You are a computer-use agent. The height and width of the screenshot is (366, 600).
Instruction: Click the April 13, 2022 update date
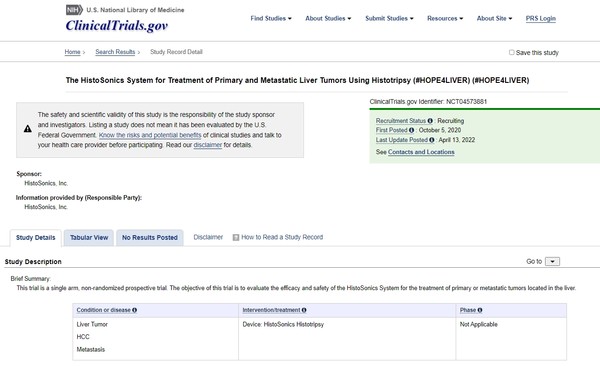coord(457,140)
